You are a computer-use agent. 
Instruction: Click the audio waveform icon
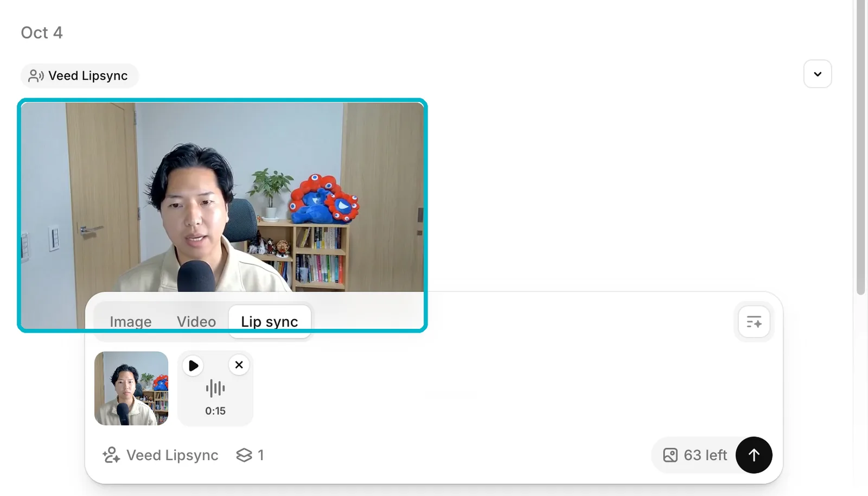pos(215,389)
